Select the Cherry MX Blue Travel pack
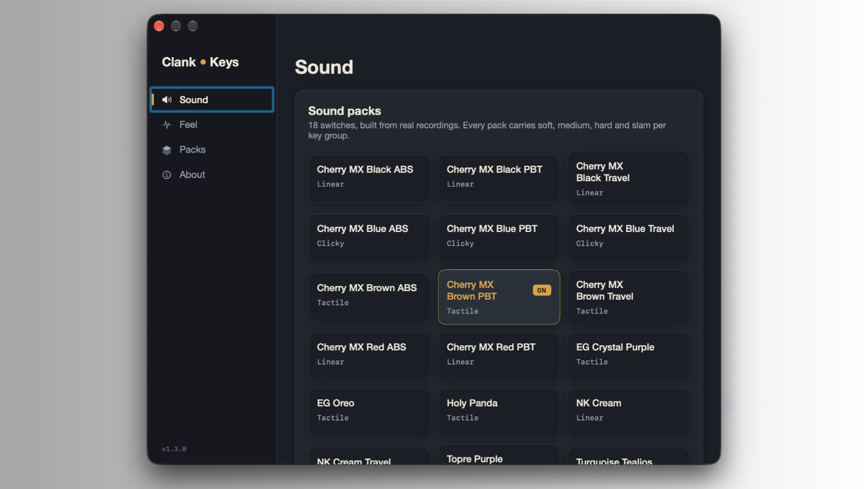The image size is (868, 489). (629, 238)
